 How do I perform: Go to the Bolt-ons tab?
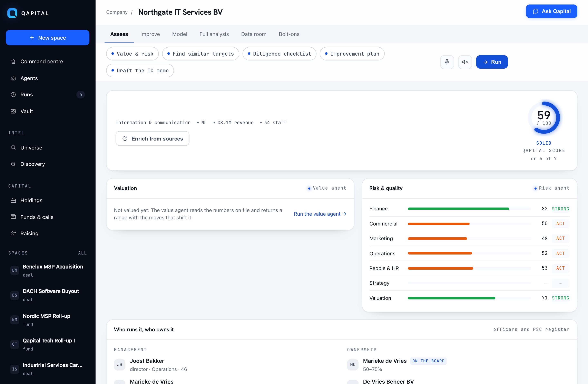(289, 34)
